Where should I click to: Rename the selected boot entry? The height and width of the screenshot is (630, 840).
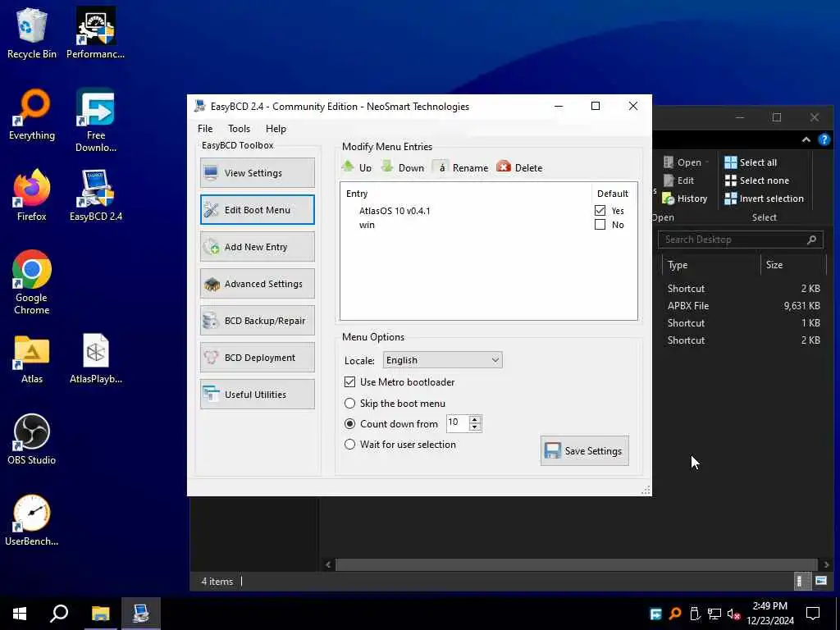[461, 167]
